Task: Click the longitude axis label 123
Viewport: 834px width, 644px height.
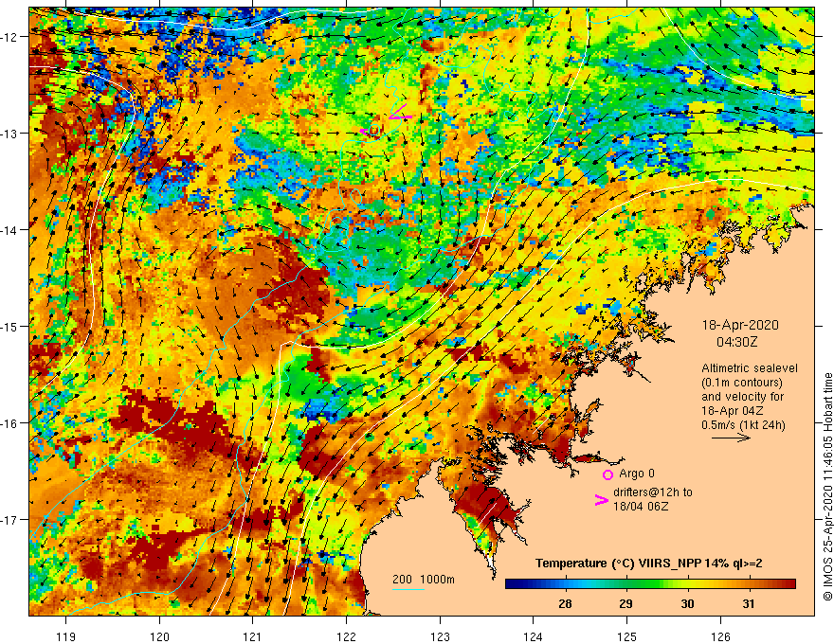Action: pos(440,636)
